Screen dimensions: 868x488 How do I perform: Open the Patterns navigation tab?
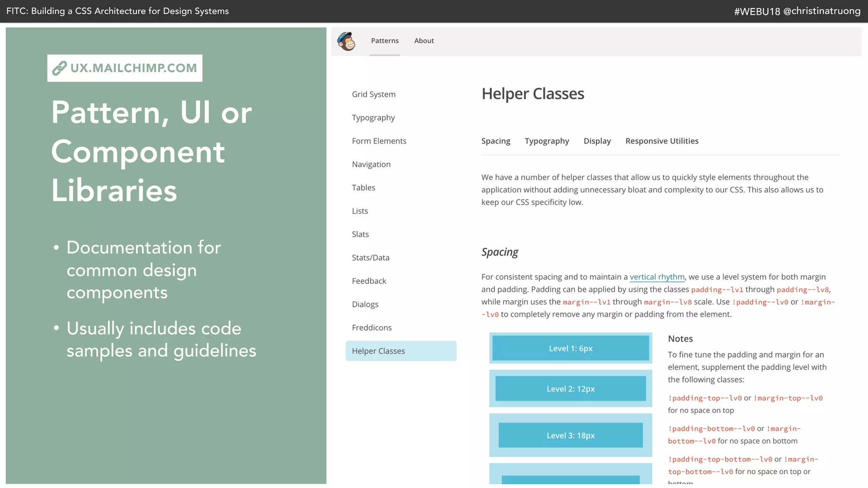coord(385,41)
